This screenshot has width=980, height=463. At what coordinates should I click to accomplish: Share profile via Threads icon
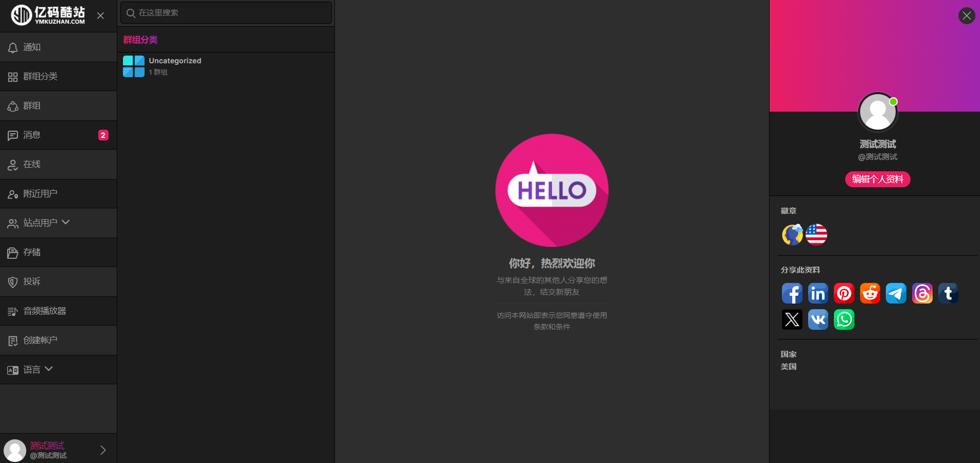(922, 293)
